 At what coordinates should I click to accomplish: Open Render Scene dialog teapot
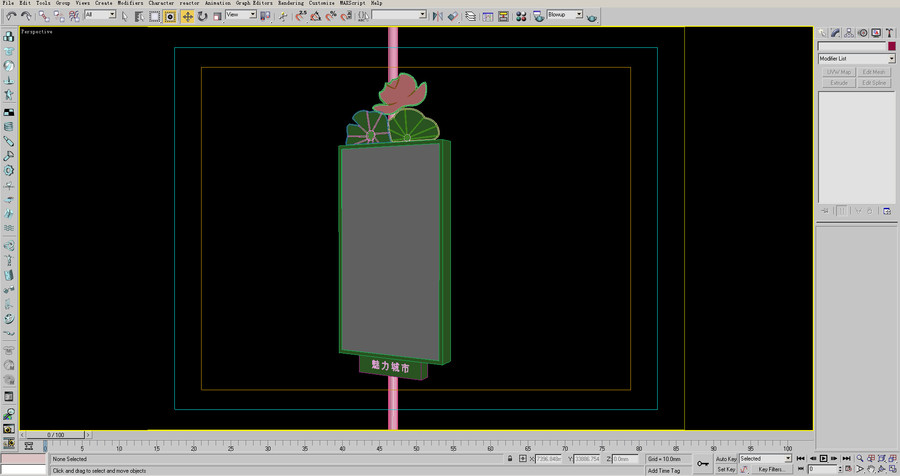pyautogui.click(x=538, y=16)
